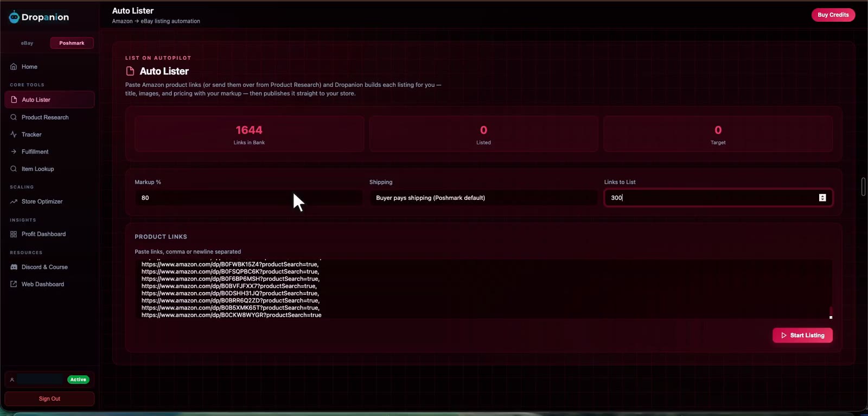Open Auto Lister in the sidebar
Image resolution: width=868 pixels, height=416 pixels.
pyautogui.click(x=49, y=100)
